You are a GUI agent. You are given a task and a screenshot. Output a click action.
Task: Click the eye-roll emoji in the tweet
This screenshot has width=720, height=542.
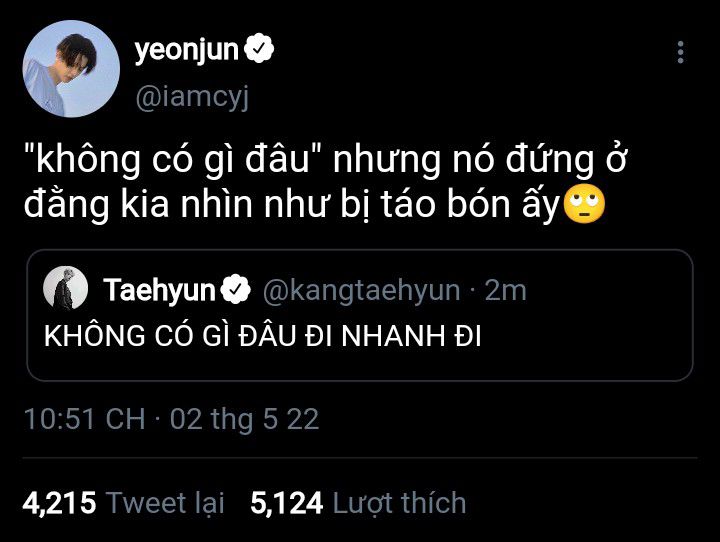pos(585,205)
